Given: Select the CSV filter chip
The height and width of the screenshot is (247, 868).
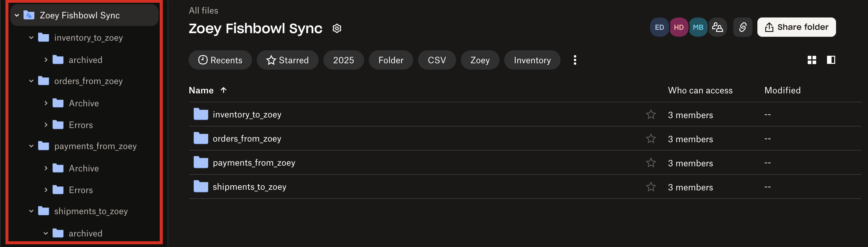Looking at the screenshot, I should pyautogui.click(x=437, y=60).
